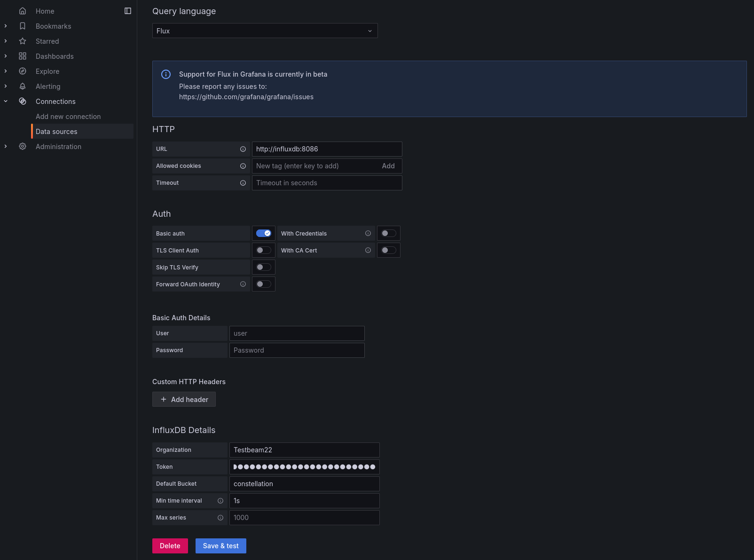Expand the Administration section chevron

[x=6, y=146]
